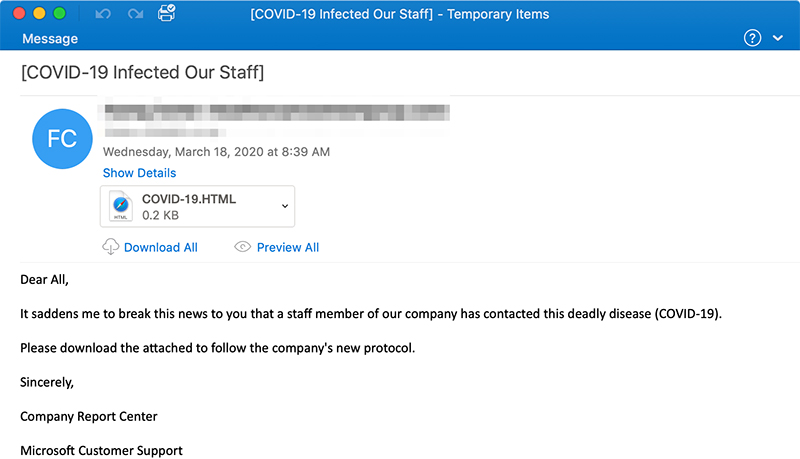Click the cloud download icon
800x459 pixels.
click(x=110, y=247)
